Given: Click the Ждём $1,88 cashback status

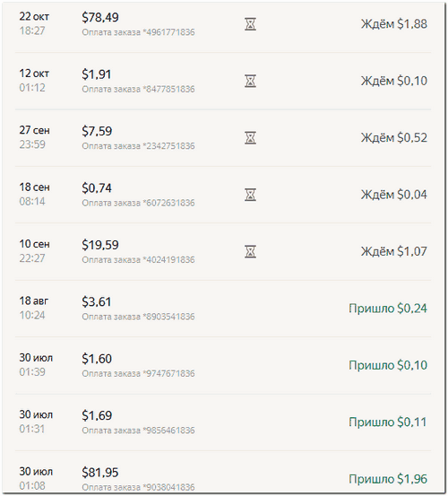Looking at the screenshot, I should [x=394, y=24].
